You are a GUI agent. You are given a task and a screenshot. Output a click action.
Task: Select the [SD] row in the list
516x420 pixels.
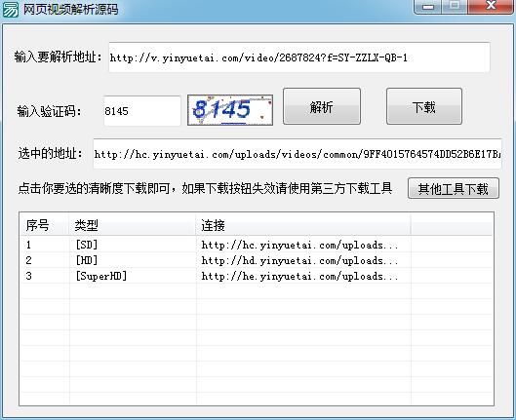(x=257, y=245)
